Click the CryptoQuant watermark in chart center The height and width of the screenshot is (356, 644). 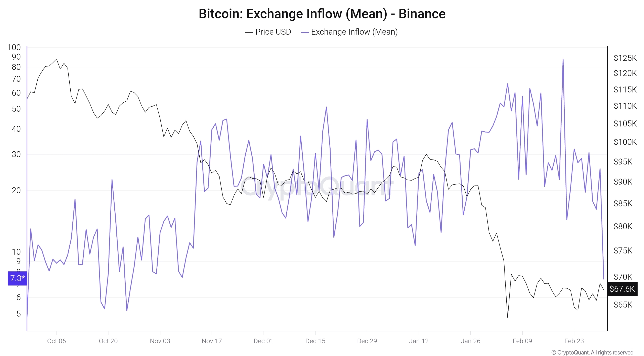click(x=317, y=186)
